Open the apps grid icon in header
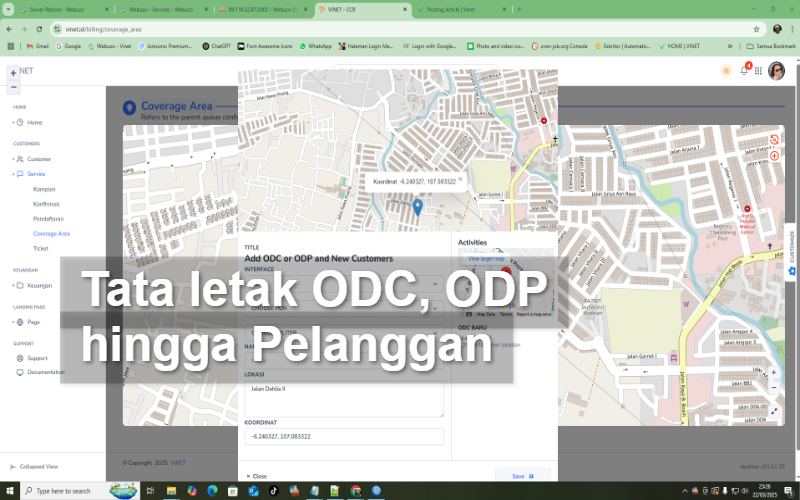The width and height of the screenshot is (800, 500). pos(758,71)
